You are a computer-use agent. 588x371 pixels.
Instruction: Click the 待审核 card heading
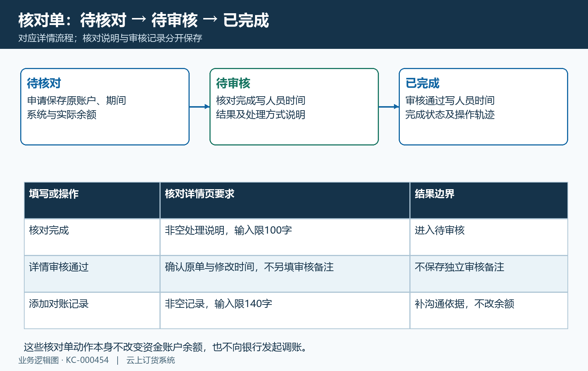(233, 83)
